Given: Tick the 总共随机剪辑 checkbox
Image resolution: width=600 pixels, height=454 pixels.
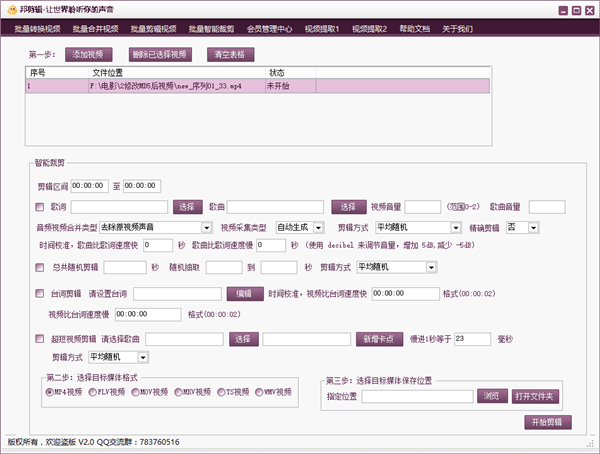Looking at the screenshot, I should pos(39,268).
